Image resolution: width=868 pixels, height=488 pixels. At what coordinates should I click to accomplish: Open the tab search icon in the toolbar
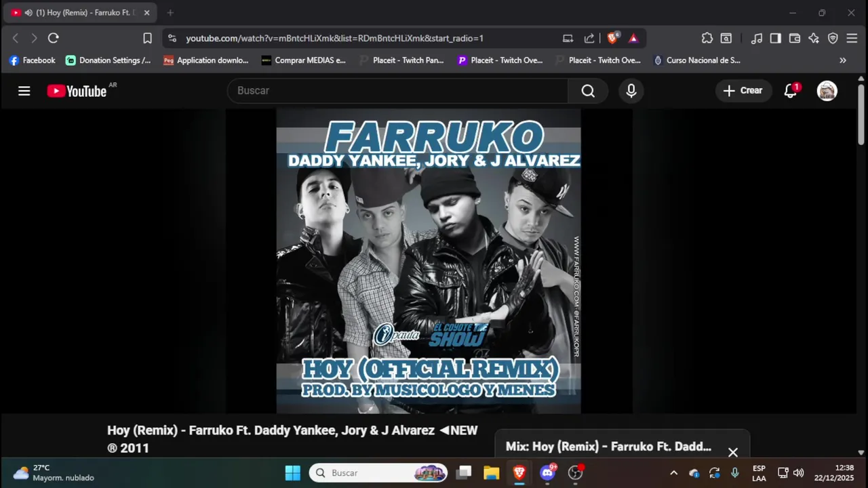tap(726, 39)
